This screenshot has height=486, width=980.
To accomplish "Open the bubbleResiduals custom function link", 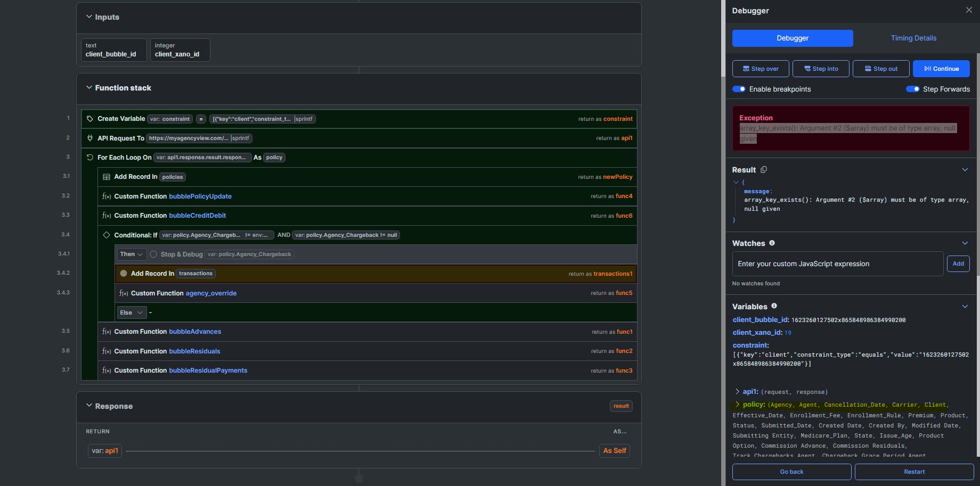I will tap(194, 351).
